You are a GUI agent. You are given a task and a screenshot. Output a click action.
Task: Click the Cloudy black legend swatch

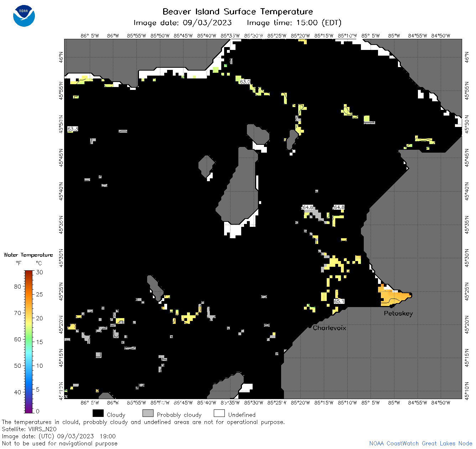pos(98,413)
